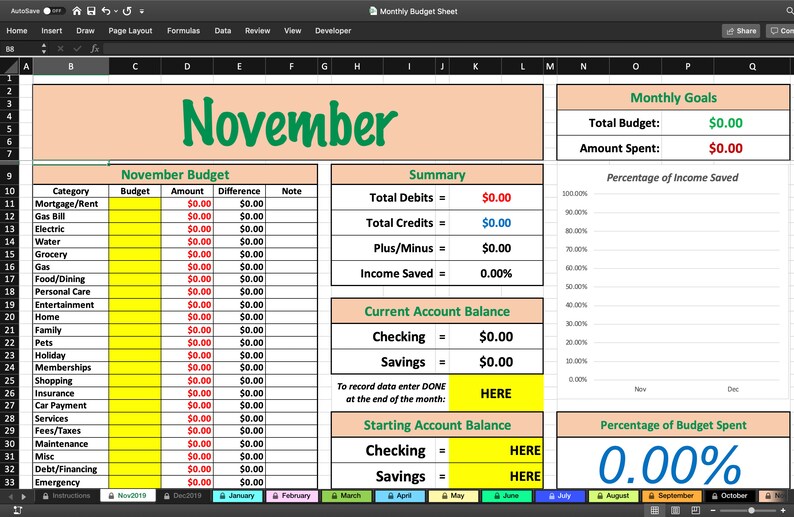Switch to Page Layout view icon
Screen dimensions: 794x517
[675, 510]
